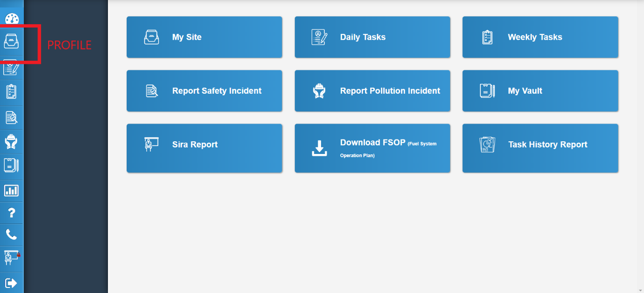The width and height of the screenshot is (644, 293).
Task: Go to the Weekly Tasks tile
Action: [540, 37]
